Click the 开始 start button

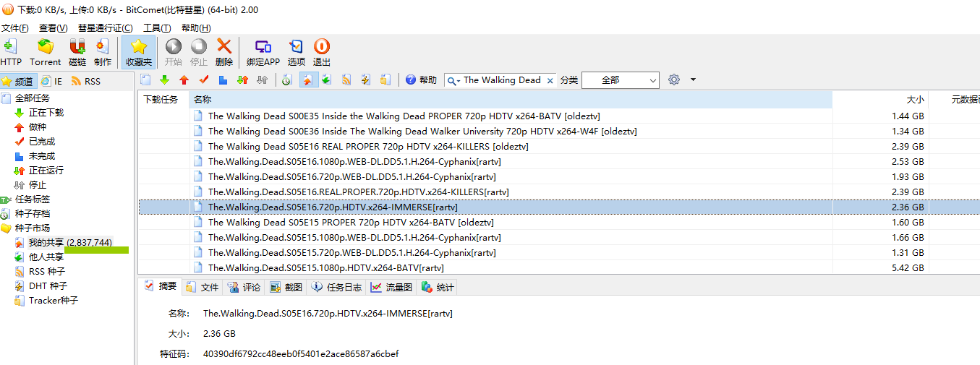pyautogui.click(x=174, y=53)
